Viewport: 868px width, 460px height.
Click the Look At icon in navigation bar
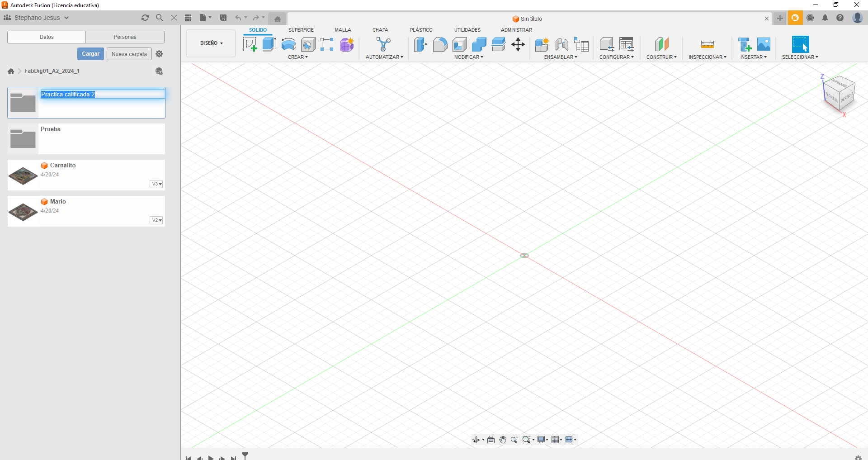point(491,440)
